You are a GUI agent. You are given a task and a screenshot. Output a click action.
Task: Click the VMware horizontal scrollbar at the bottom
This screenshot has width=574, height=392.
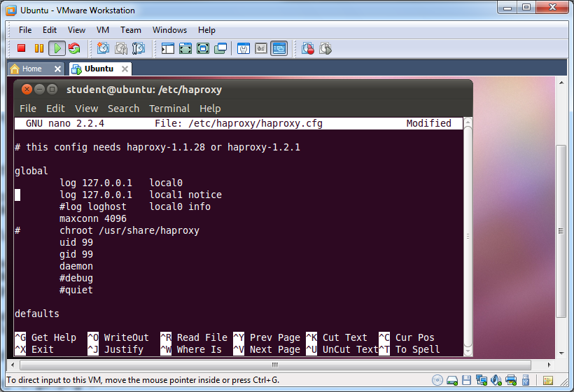click(280, 365)
